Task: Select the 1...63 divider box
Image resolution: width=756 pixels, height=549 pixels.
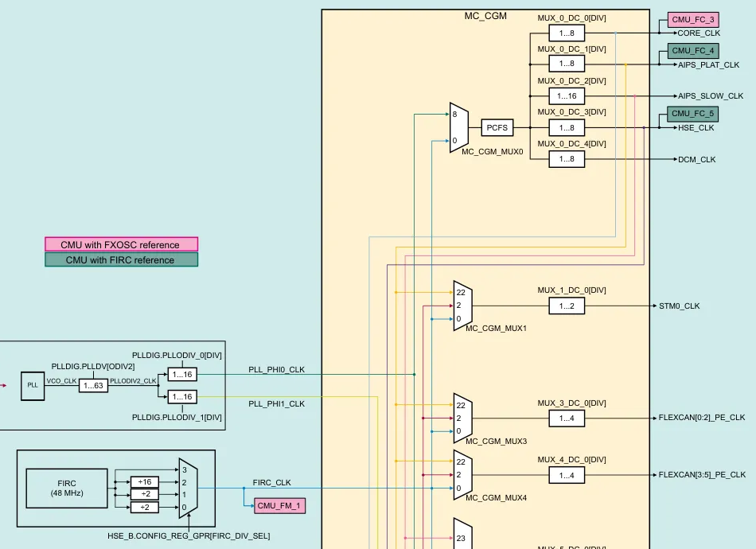Action: 94,386
